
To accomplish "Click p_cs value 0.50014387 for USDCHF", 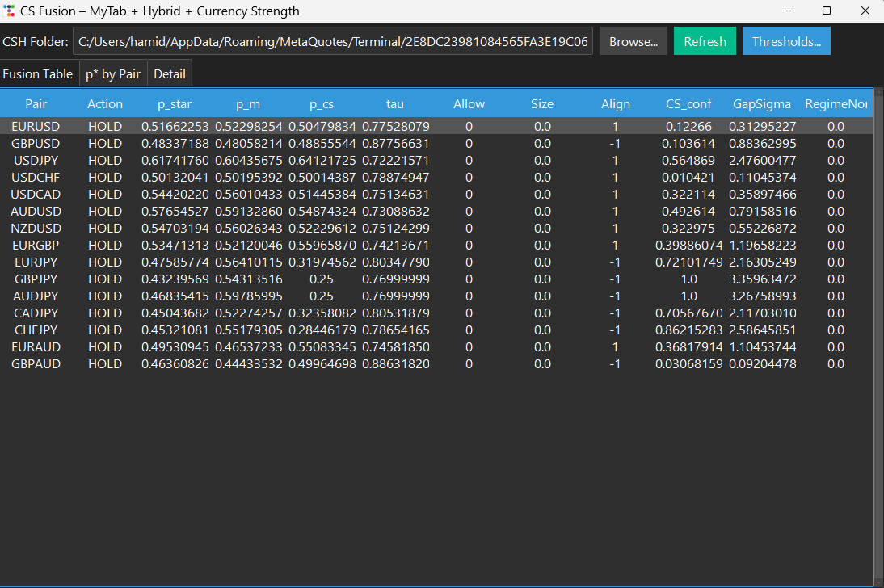I will (x=322, y=177).
